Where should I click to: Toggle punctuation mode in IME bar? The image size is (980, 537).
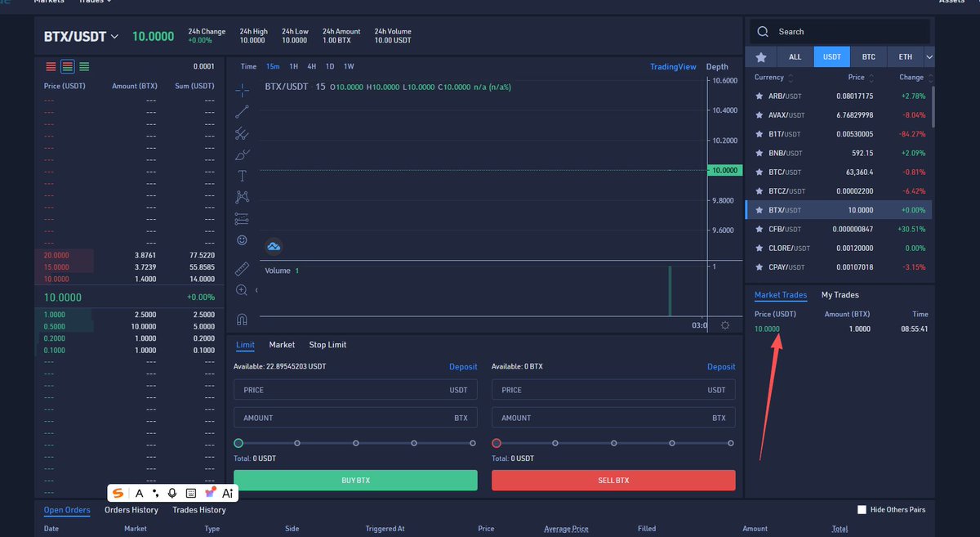tap(156, 493)
